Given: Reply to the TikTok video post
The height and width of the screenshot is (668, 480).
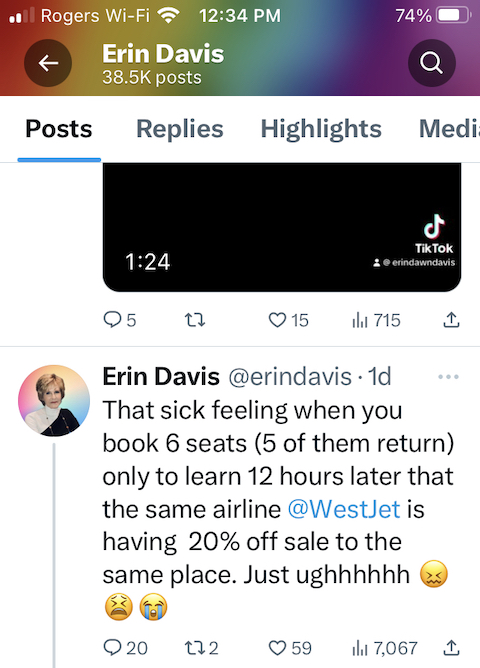Looking at the screenshot, I should (120, 320).
